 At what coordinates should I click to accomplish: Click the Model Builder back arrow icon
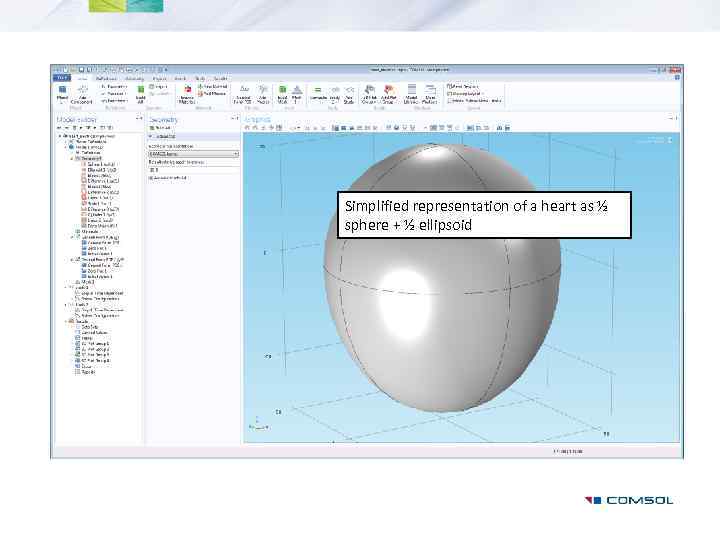pyautogui.click(x=60, y=128)
